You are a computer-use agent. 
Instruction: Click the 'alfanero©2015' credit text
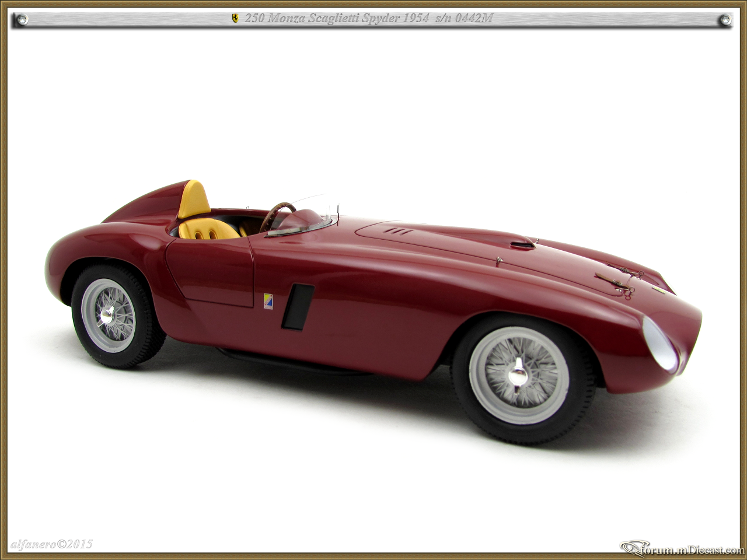(x=51, y=544)
